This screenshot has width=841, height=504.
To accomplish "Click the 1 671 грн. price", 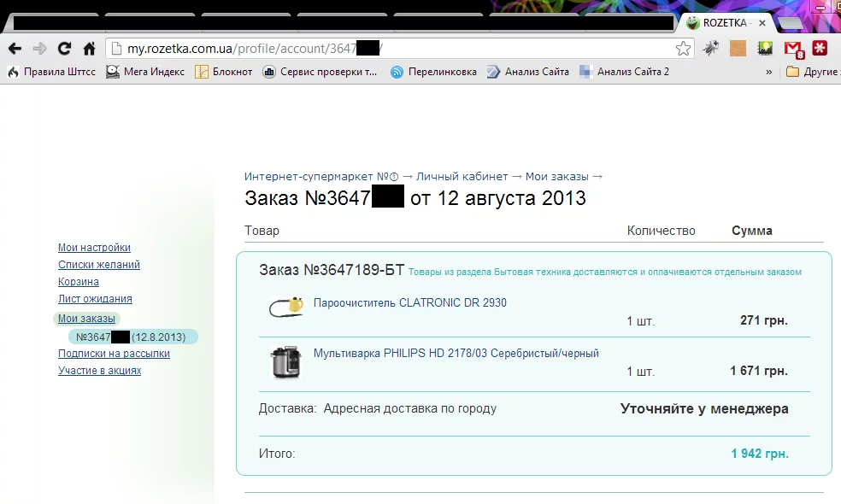I will [x=759, y=371].
